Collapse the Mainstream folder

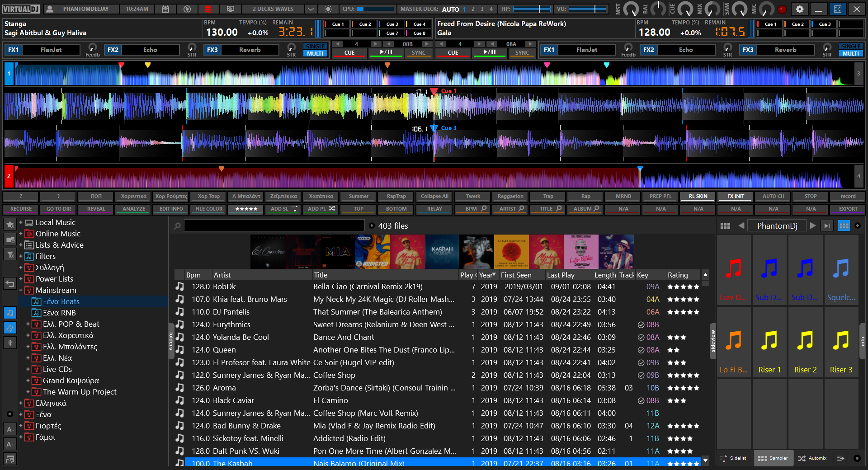point(21,290)
